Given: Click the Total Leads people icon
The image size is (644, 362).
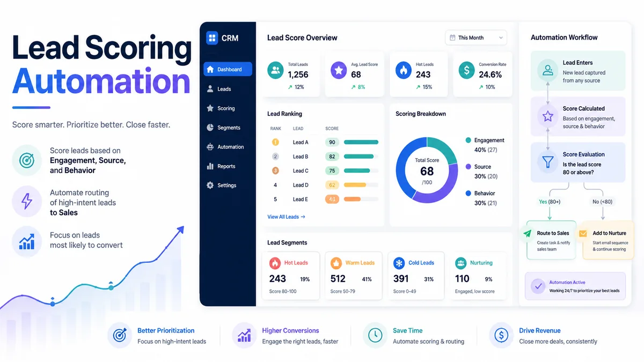Looking at the screenshot, I should pos(275,70).
